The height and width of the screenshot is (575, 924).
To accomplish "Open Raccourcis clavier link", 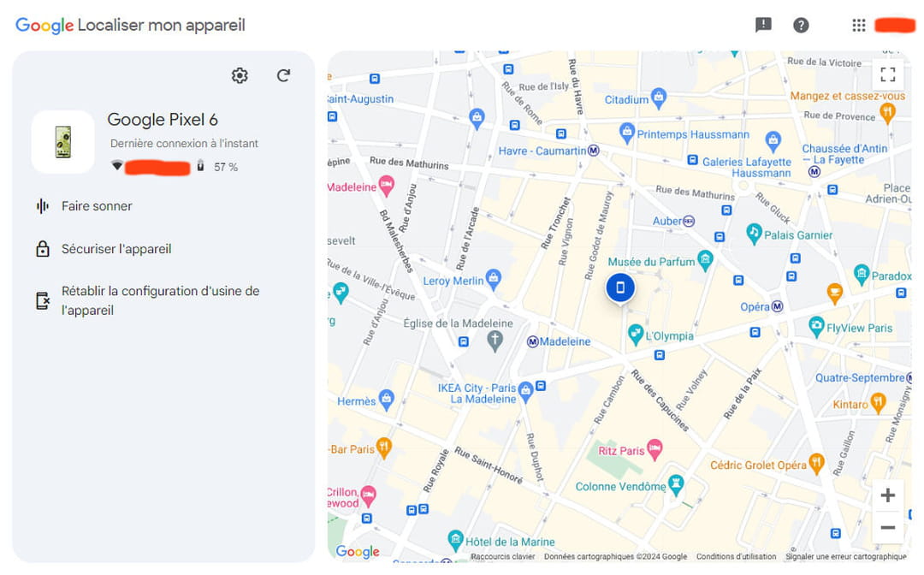I will (503, 557).
